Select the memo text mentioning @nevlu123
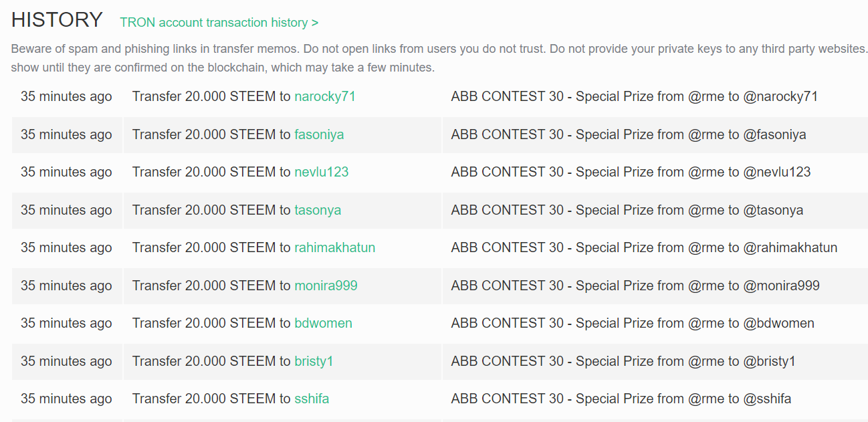 [x=631, y=172]
